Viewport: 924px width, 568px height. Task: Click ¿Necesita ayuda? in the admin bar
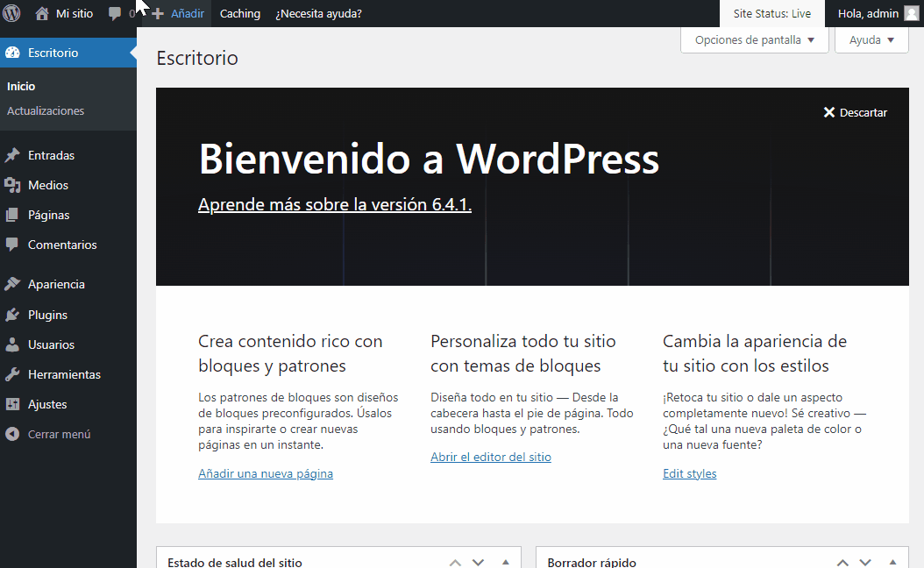pos(319,13)
